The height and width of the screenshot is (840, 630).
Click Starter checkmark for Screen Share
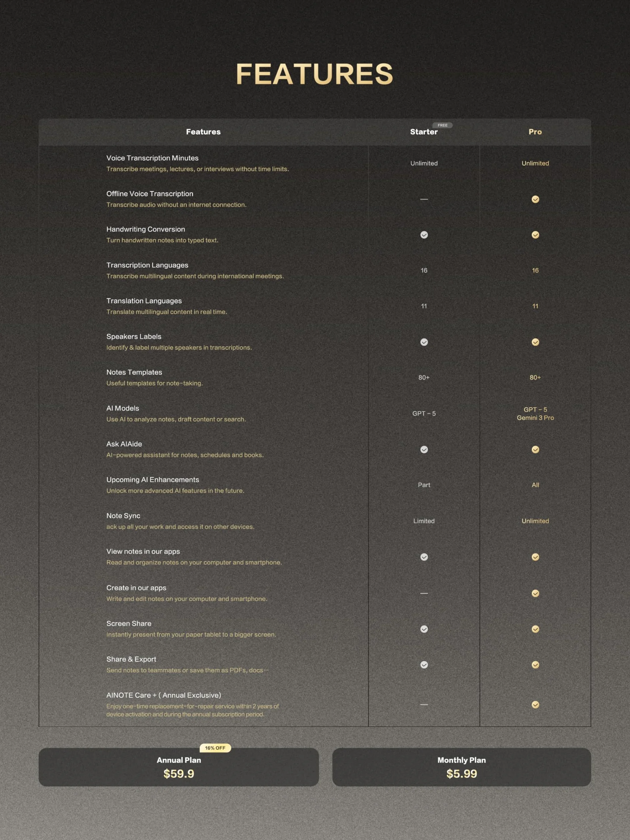click(424, 629)
